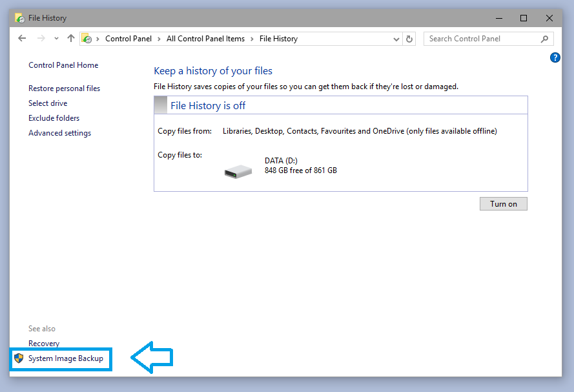Click File History breadcrumb segment
Image resolution: width=574 pixels, height=392 pixels.
click(x=278, y=39)
